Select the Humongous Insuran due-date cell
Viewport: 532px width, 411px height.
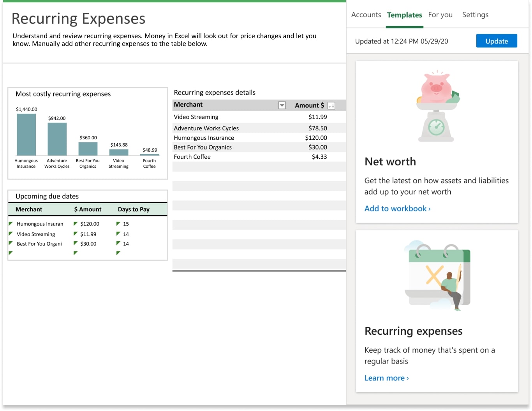(x=40, y=224)
